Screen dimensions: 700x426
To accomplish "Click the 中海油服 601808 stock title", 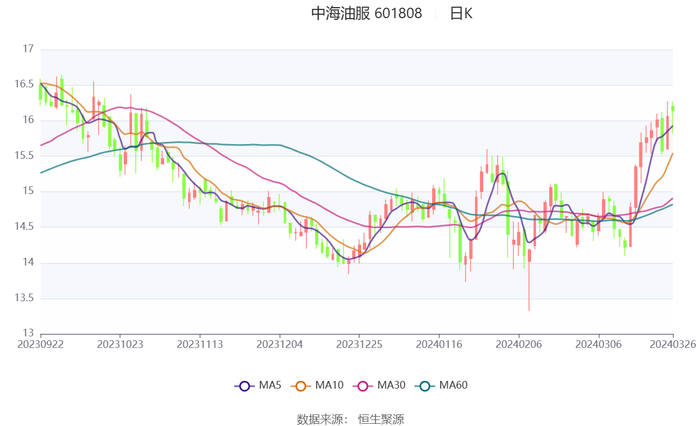I will click(x=366, y=14).
